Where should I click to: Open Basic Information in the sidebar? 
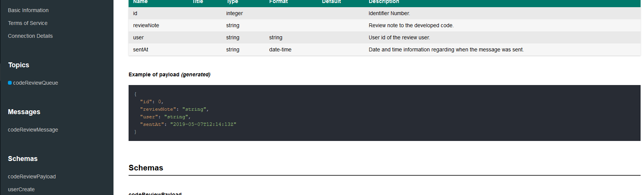click(x=28, y=10)
